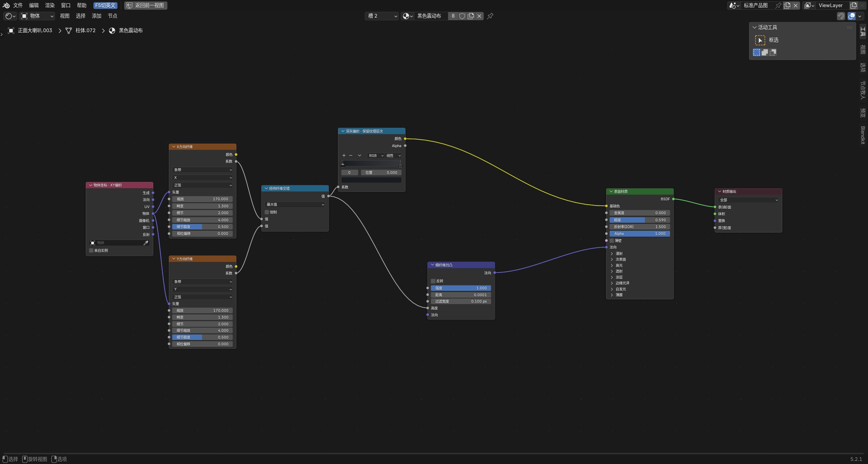Open the 文件 menu
Image resolution: width=868 pixels, height=464 pixels.
[x=18, y=6]
